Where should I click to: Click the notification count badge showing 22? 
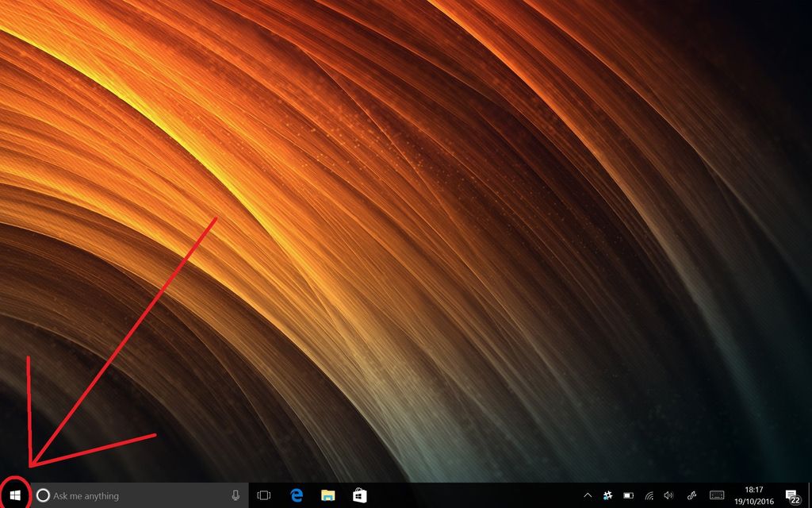[797, 500]
